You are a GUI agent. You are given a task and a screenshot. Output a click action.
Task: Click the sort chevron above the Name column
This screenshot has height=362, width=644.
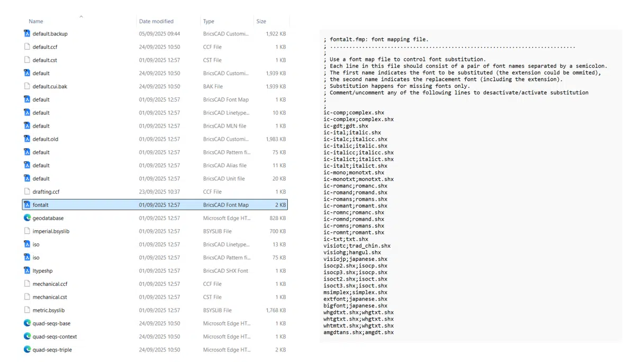81,17
